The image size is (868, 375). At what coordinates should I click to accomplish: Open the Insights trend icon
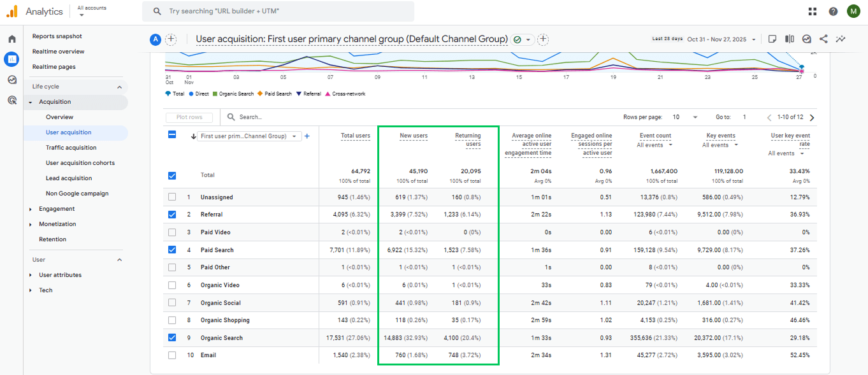tap(841, 39)
